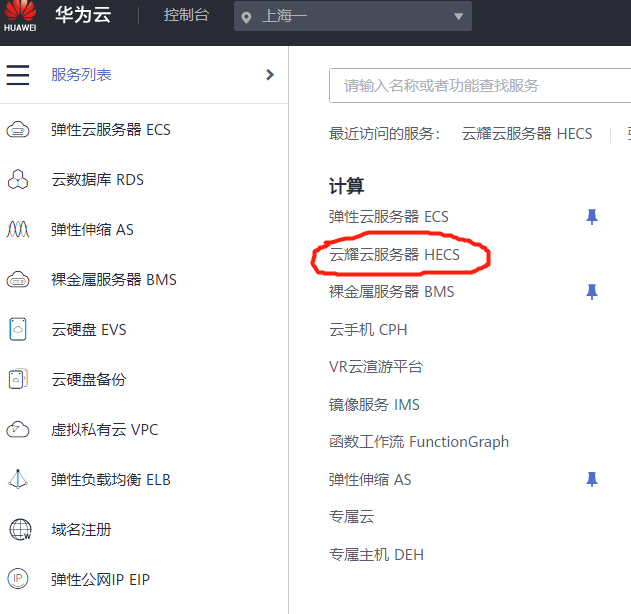Image resolution: width=631 pixels, height=614 pixels.
Task: Click the EVS disk sidebar icon
Action: 18,329
